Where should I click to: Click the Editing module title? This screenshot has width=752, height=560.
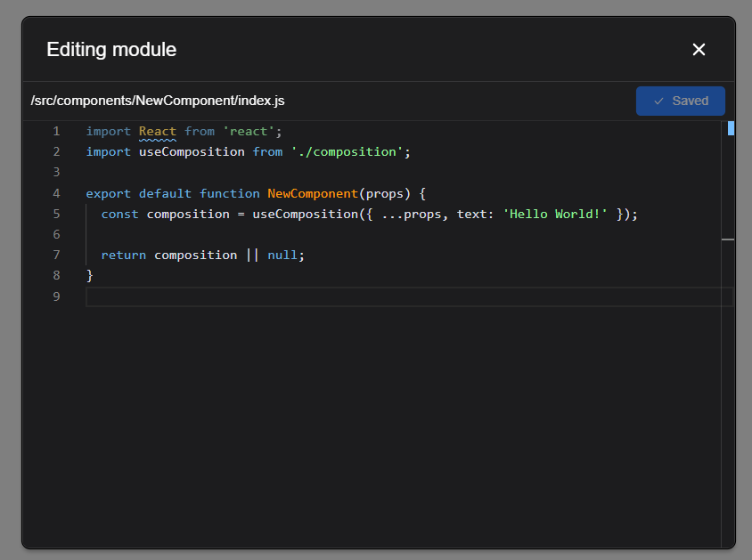click(111, 50)
